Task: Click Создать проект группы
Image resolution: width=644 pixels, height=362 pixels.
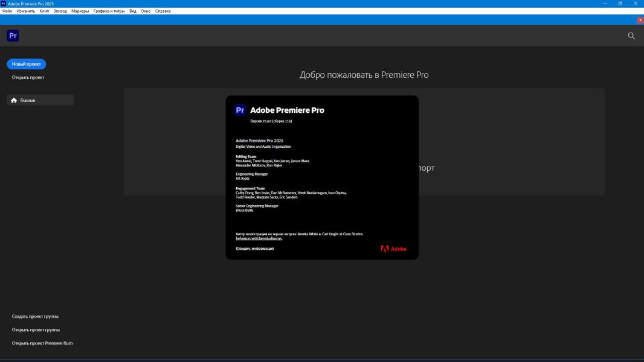Action: [x=35, y=316]
